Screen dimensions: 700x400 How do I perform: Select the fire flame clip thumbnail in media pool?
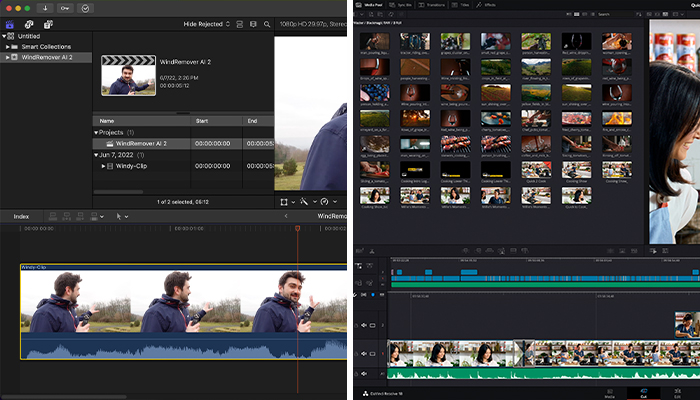tap(617, 118)
